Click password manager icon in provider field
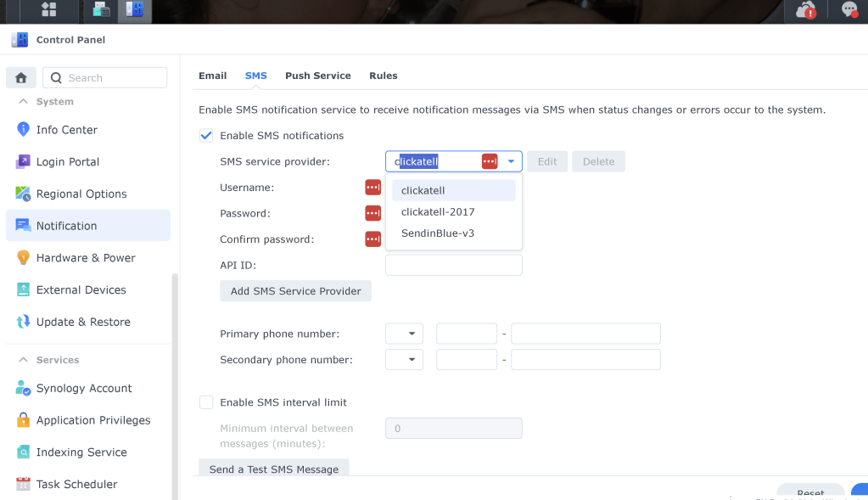This screenshot has width=868, height=500. tap(490, 161)
